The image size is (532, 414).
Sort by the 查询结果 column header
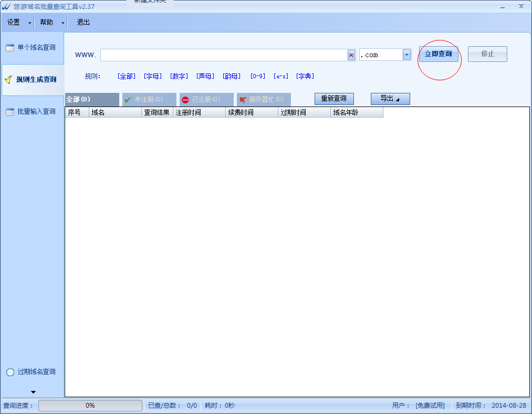point(157,112)
